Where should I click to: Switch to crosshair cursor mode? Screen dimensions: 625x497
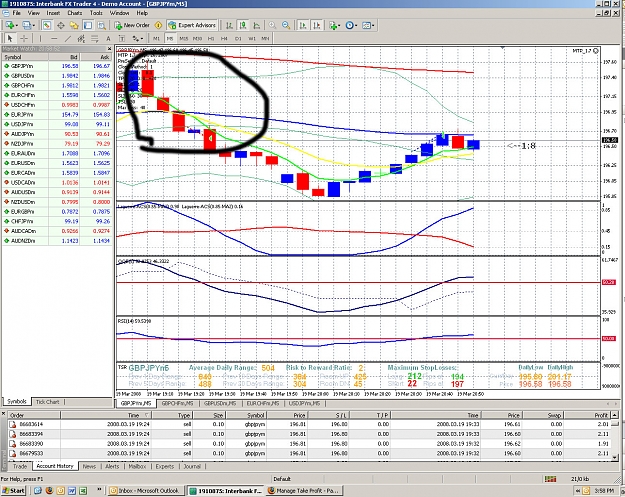24,39
